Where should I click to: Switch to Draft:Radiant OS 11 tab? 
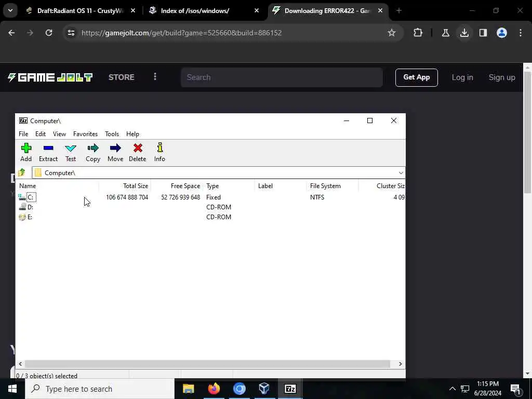point(81,11)
